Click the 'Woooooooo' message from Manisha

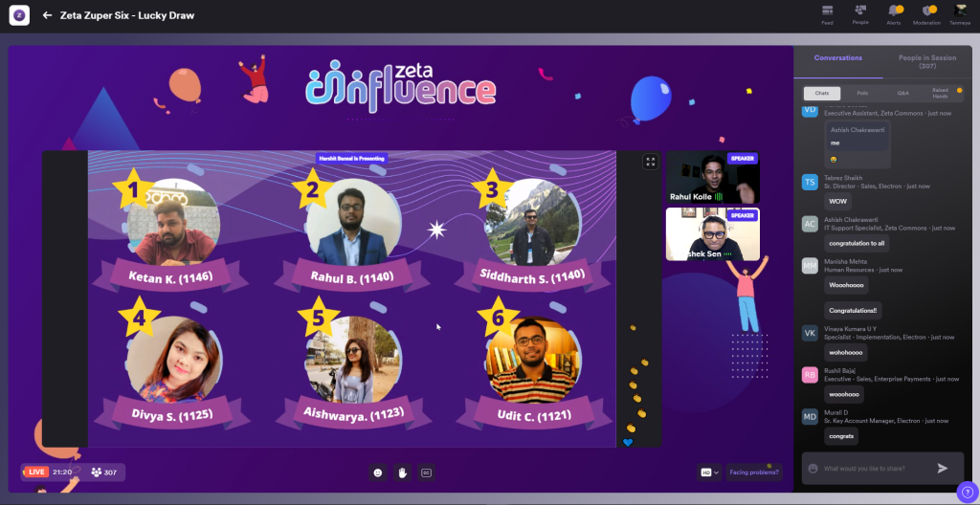click(x=846, y=285)
